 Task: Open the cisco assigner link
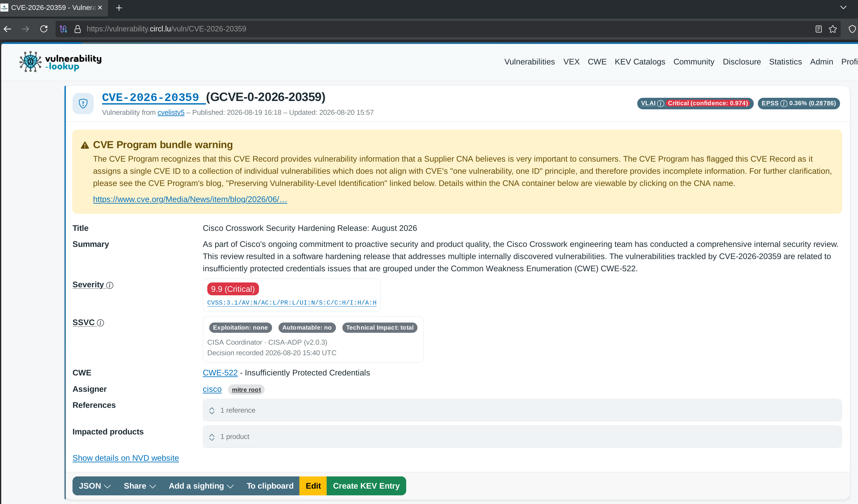pos(212,389)
